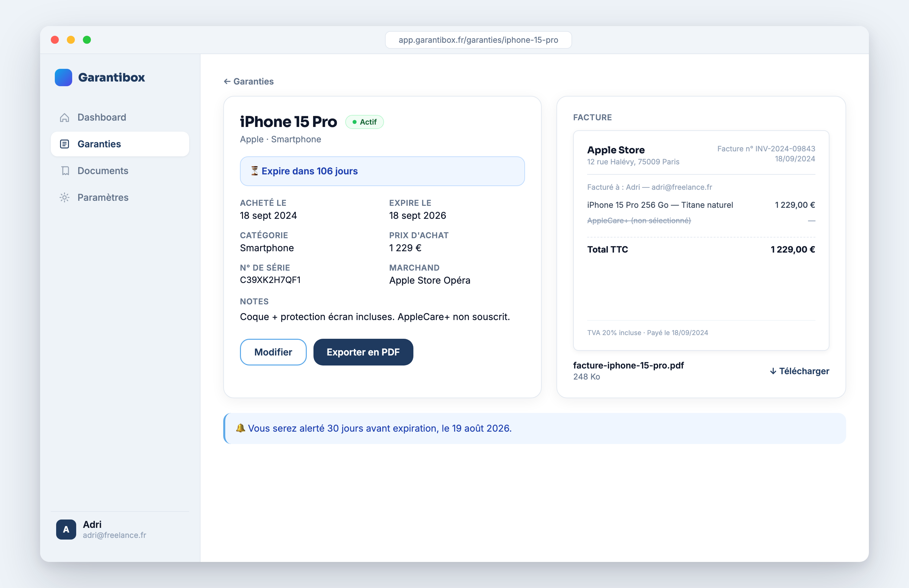Click the iPhone 15 Pro title
909x588 pixels.
(x=288, y=122)
